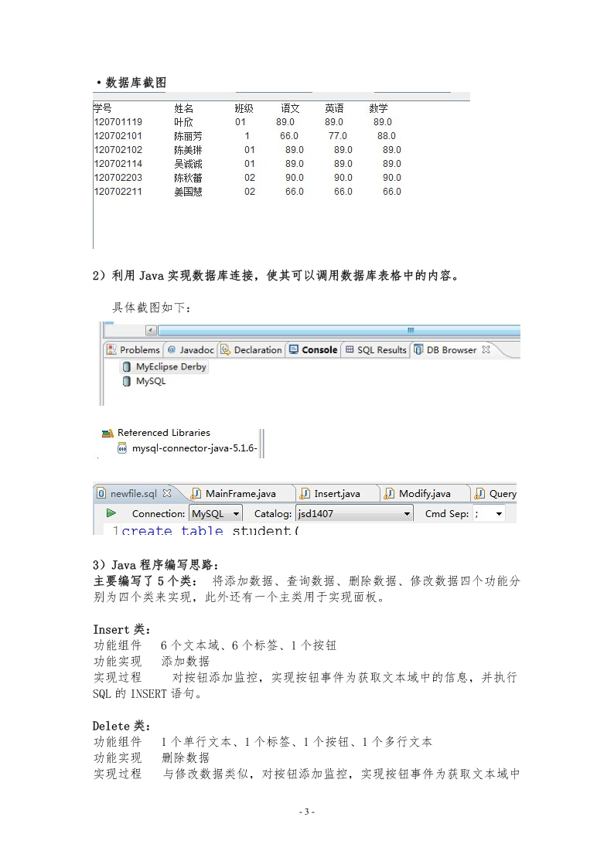Click the Referenced Libraries icon
This screenshot has height=868, width=614.
coord(107,434)
